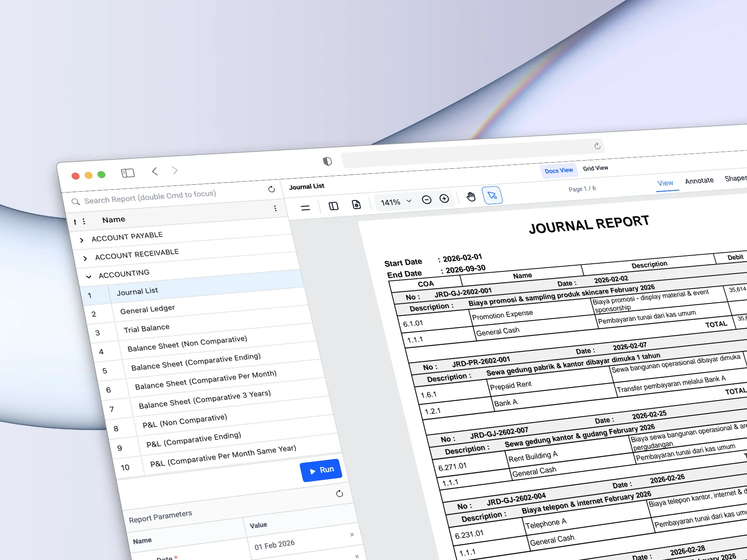The height and width of the screenshot is (560, 747).
Task: Toggle the viewer side panel icon
Action: click(333, 206)
